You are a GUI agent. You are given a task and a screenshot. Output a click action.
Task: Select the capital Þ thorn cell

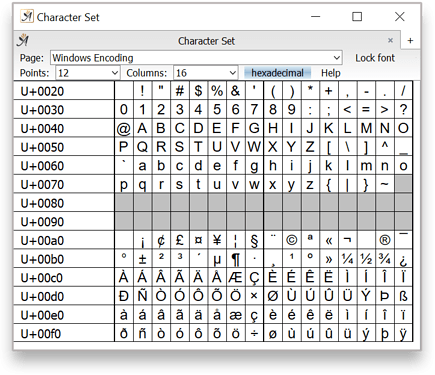(x=385, y=296)
